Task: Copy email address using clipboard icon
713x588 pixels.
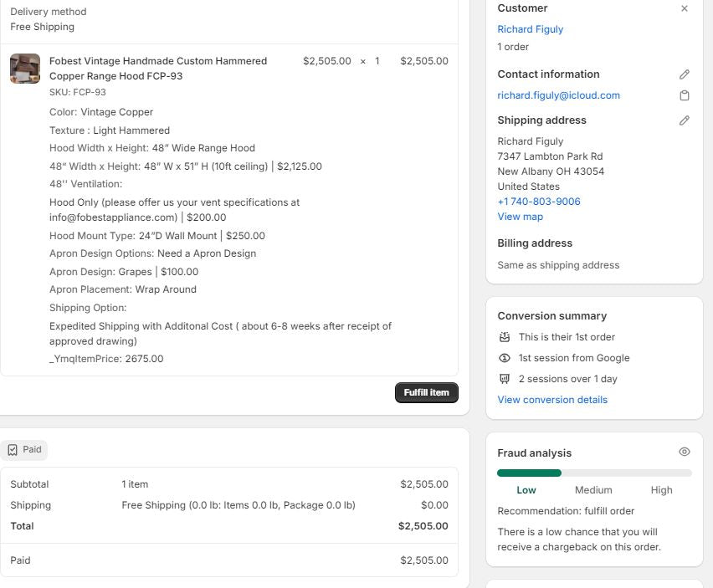Action: [x=685, y=95]
